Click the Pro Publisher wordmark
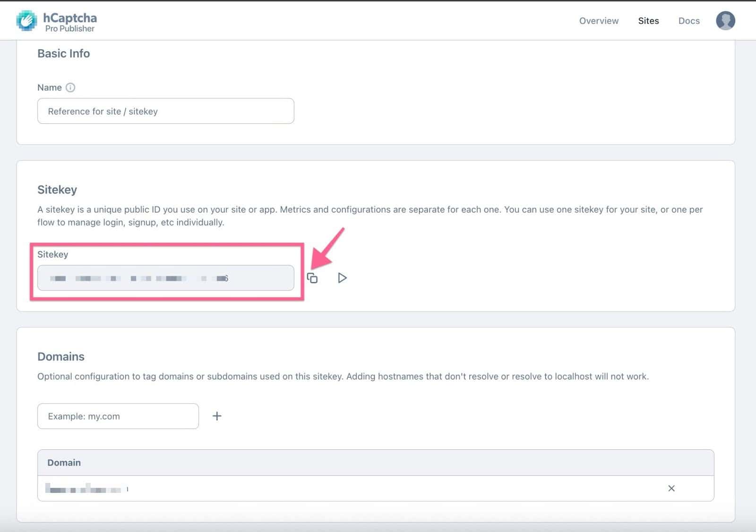The width and height of the screenshot is (756, 532). coord(70,27)
